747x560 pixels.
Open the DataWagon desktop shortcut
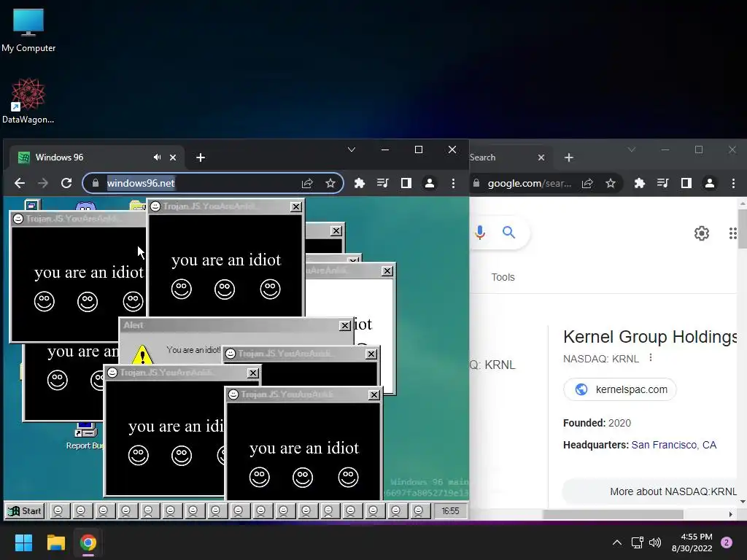click(x=28, y=101)
